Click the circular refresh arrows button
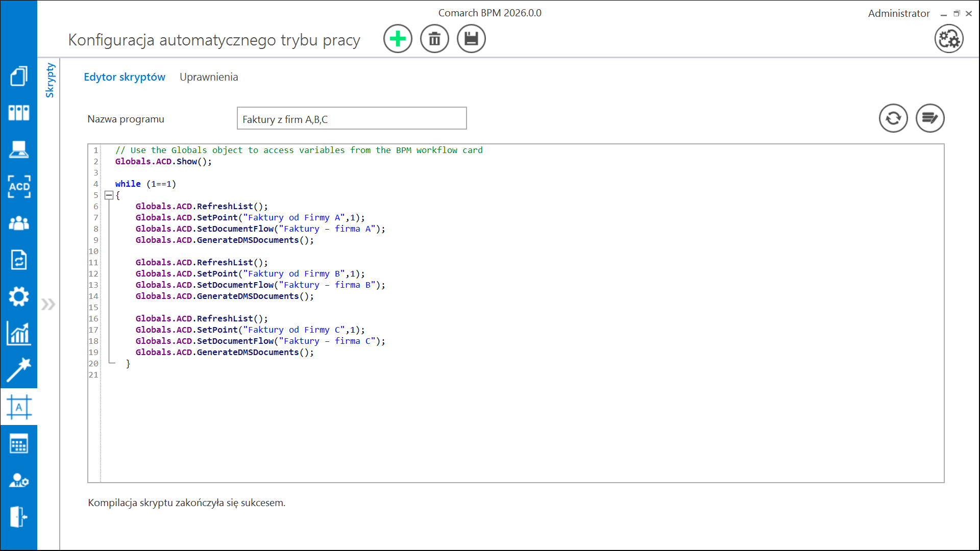980x551 pixels. point(893,118)
